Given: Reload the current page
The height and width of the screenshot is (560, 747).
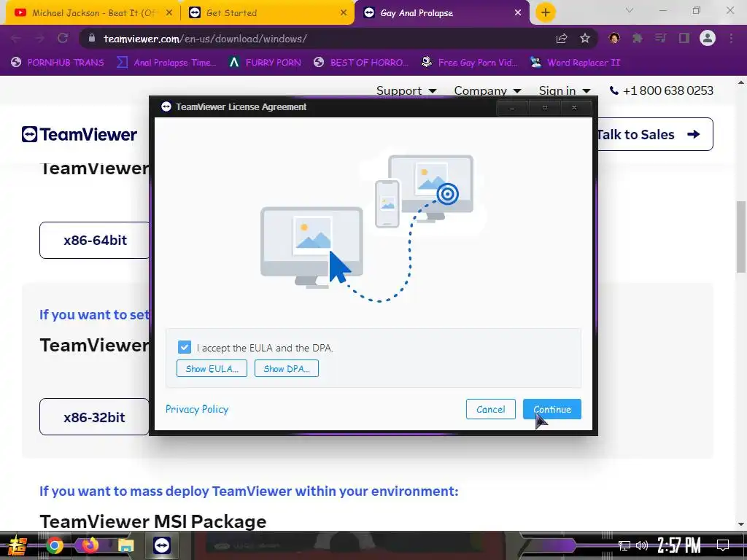Looking at the screenshot, I should click(x=63, y=39).
